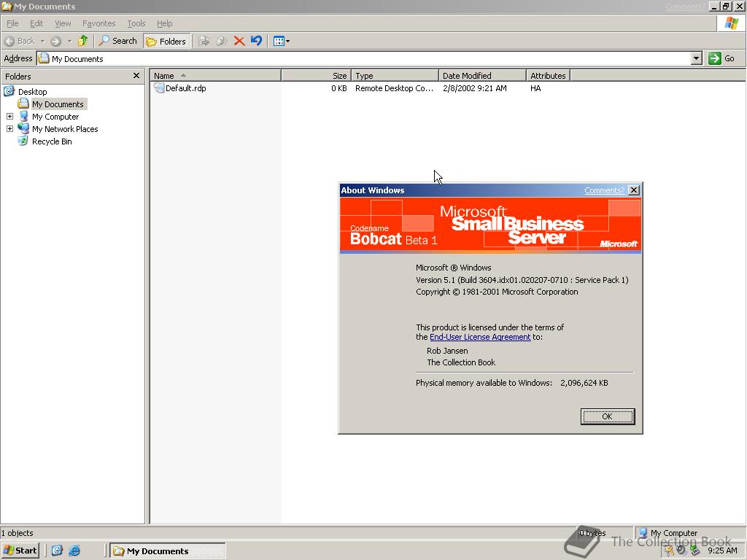Launch Internet Explorer from quick launch

pyautogui.click(x=74, y=551)
